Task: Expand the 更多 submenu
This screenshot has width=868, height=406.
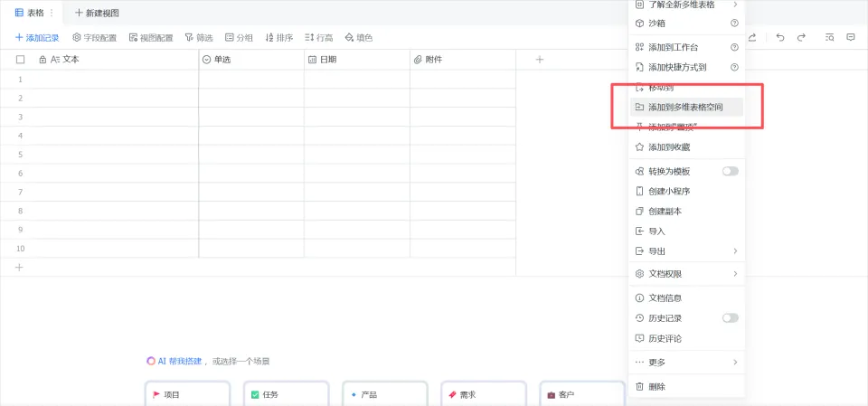Action: point(686,363)
